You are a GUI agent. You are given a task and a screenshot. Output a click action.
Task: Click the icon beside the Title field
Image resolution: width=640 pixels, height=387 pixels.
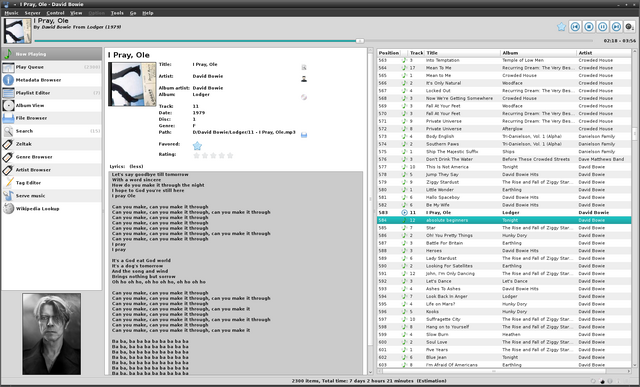click(304, 67)
